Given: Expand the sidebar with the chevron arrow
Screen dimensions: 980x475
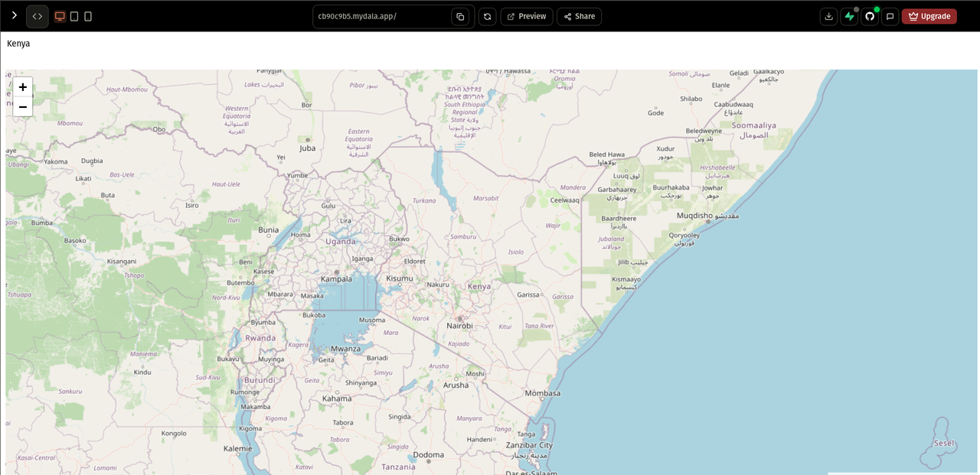Looking at the screenshot, I should click(x=14, y=15).
